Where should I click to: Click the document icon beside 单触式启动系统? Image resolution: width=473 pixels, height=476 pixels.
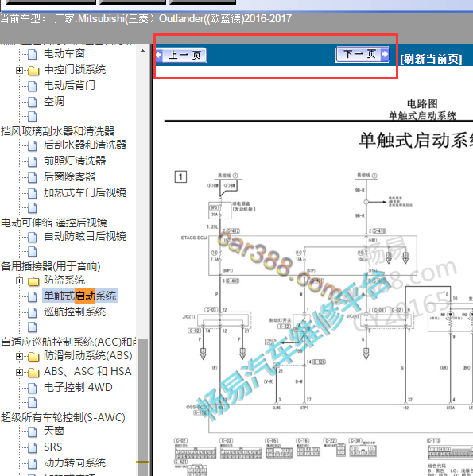[x=32, y=296]
